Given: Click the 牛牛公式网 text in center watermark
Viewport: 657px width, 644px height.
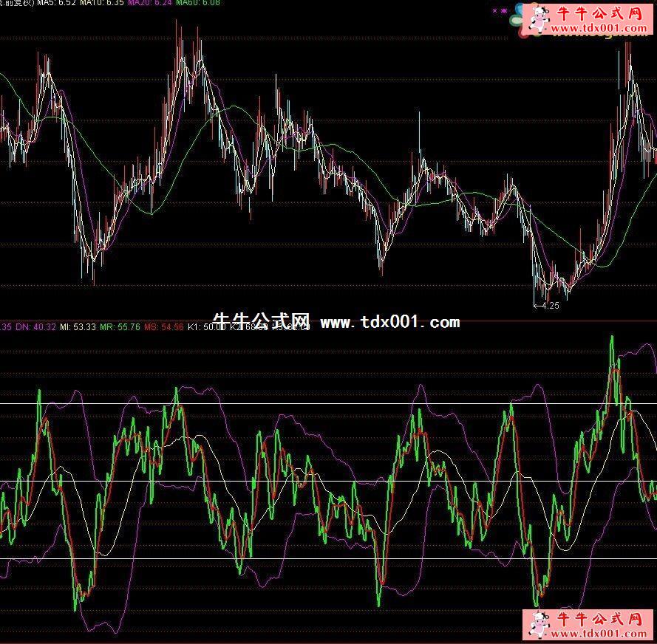Looking at the screenshot, I should tap(261, 322).
